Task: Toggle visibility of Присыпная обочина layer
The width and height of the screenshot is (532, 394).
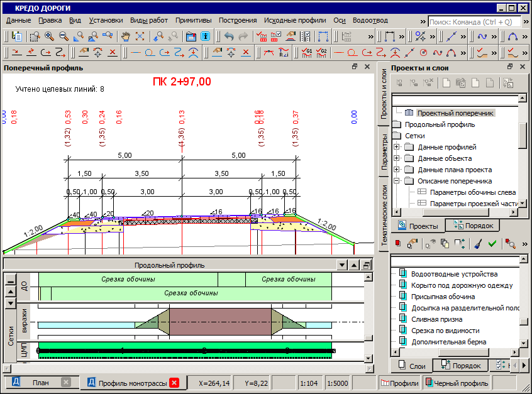Action: coord(402,296)
